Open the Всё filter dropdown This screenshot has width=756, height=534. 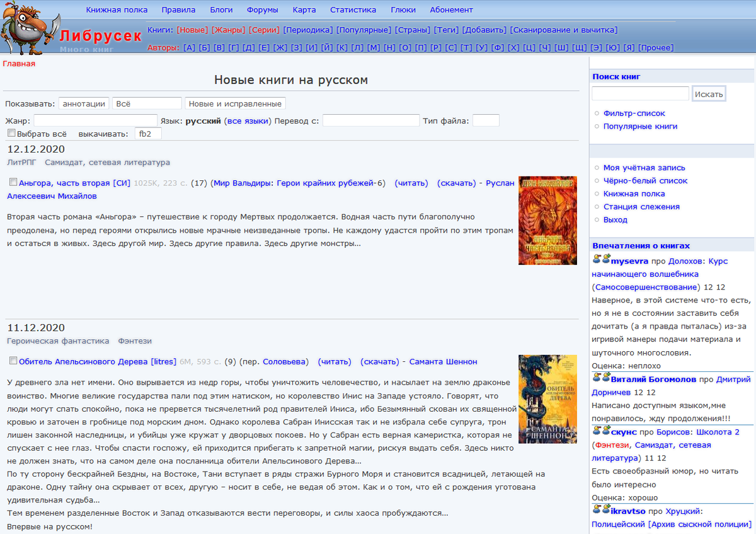tap(147, 103)
